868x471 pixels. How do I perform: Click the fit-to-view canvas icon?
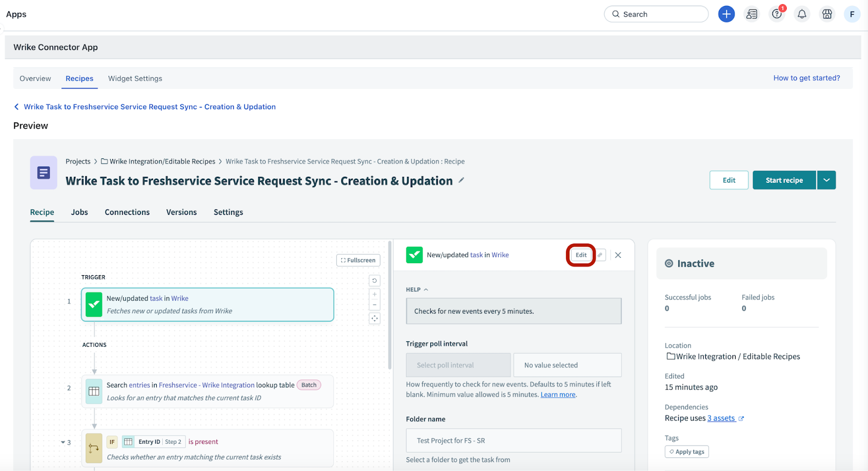pyautogui.click(x=374, y=319)
